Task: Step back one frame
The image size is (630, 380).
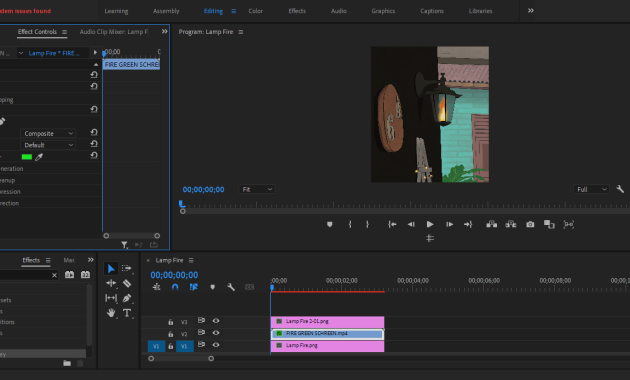Action: coord(411,224)
